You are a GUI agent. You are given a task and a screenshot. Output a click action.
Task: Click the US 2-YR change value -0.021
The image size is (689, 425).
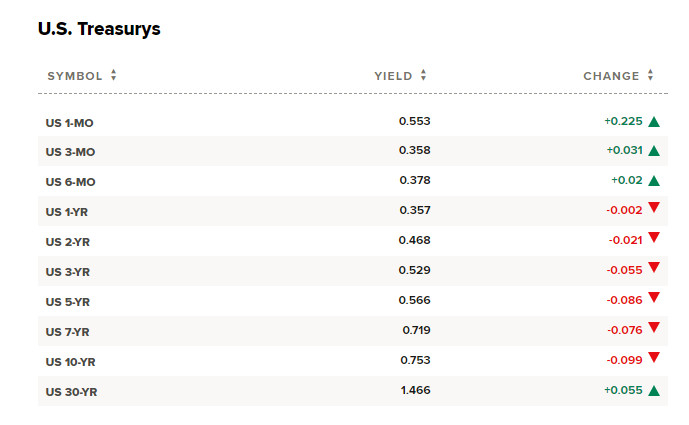(625, 241)
